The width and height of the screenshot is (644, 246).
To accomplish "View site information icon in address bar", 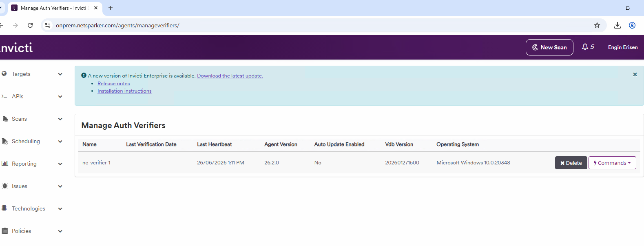I will pos(48,25).
